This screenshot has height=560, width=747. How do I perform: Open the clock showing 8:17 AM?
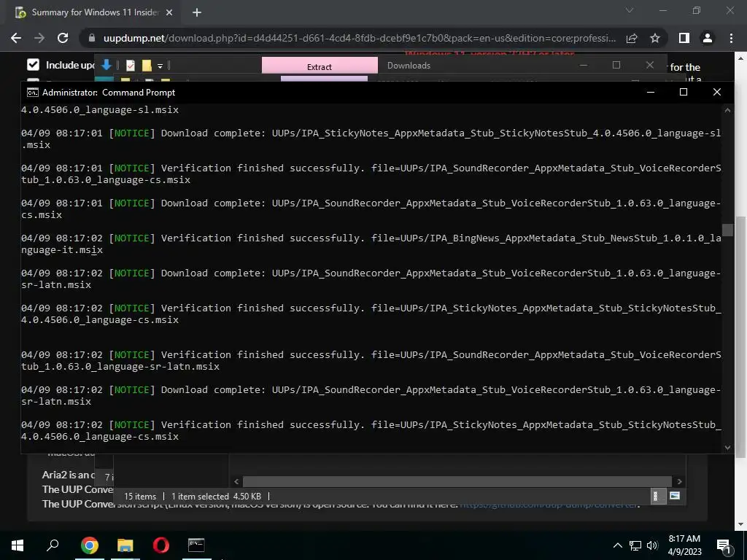click(684, 545)
